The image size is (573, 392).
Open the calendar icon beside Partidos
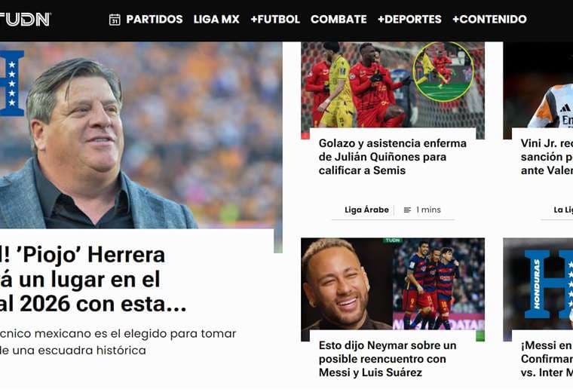[x=115, y=20]
